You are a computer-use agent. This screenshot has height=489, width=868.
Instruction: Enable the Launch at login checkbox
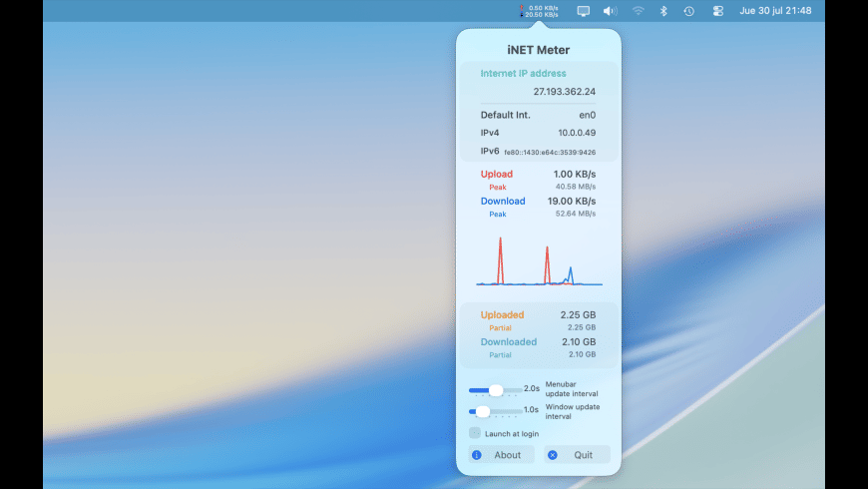pos(475,433)
